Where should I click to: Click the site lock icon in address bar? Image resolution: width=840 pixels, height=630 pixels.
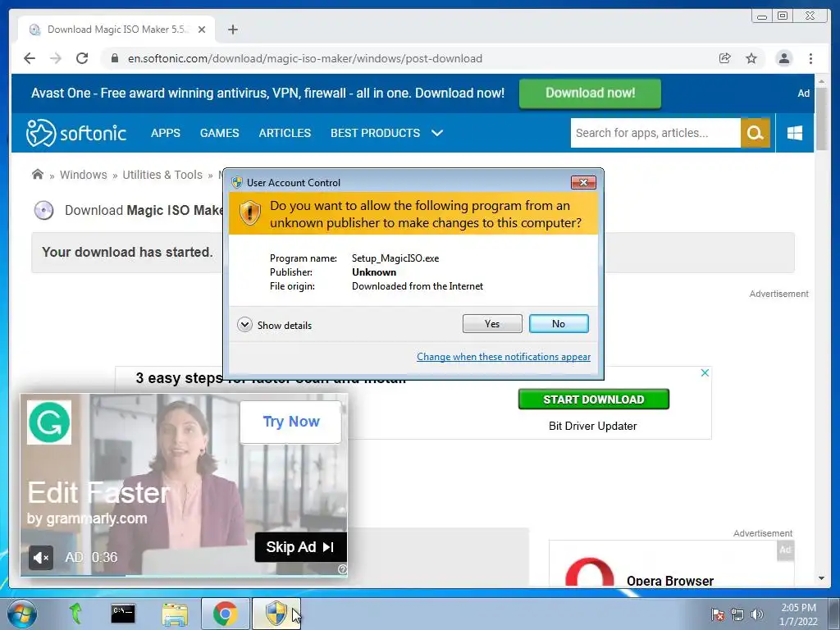click(114, 58)
